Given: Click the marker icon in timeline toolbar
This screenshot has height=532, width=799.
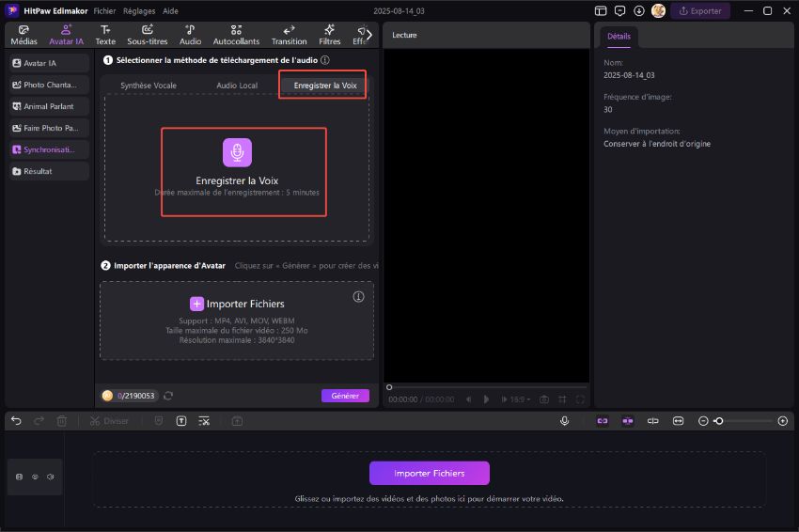Looking at the screenshot, I should [159, 421].
